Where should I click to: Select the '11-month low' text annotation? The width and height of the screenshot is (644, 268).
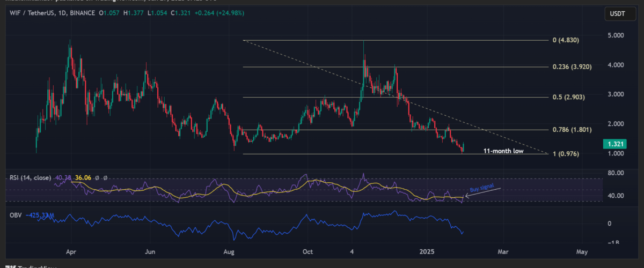pyautogui.click(x=503, y=151)
